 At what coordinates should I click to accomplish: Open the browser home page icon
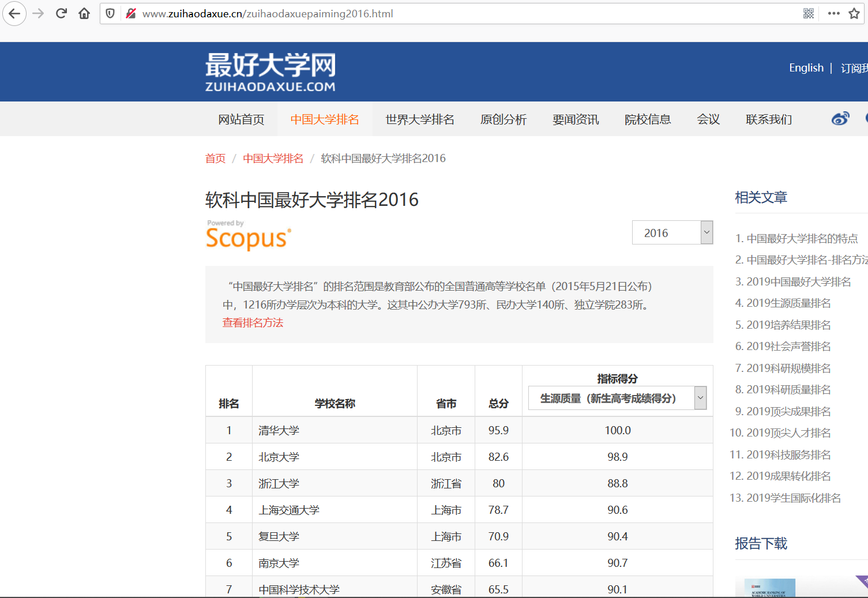pyautogui.click(x=84, y=13)
